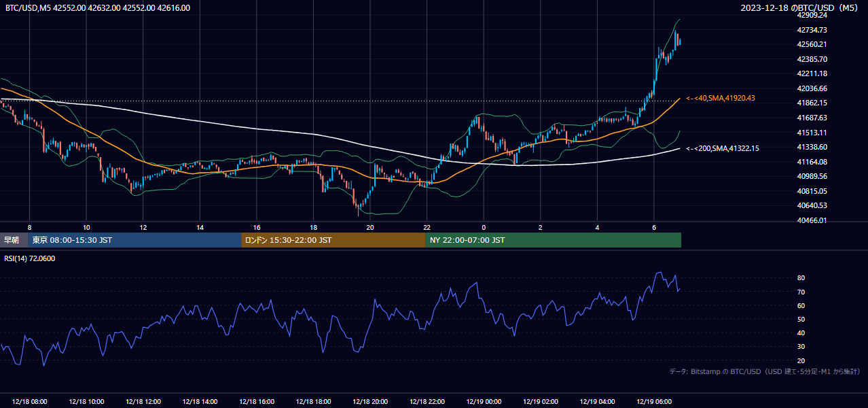Click price axis value 40640.53
Screen dimensions: 868x408
pos(812,205)
